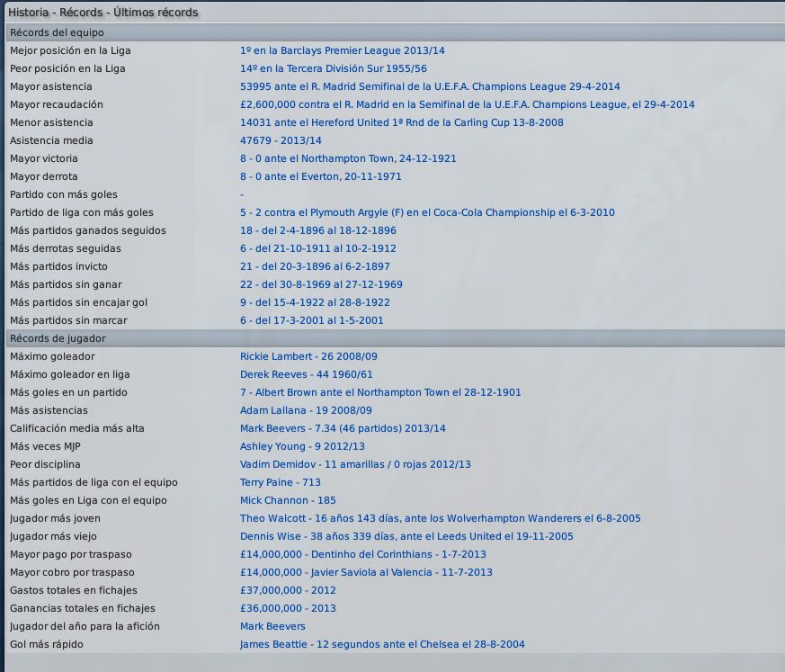
Task: Open Mark Beevers, fans' player of the year
Action: [x=272, y=627]
